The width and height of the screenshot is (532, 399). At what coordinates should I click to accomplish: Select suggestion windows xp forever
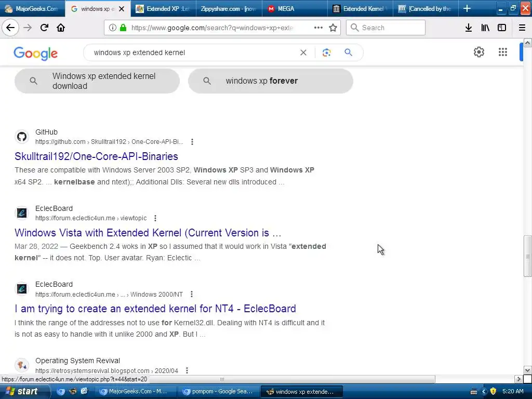point(271,81)
